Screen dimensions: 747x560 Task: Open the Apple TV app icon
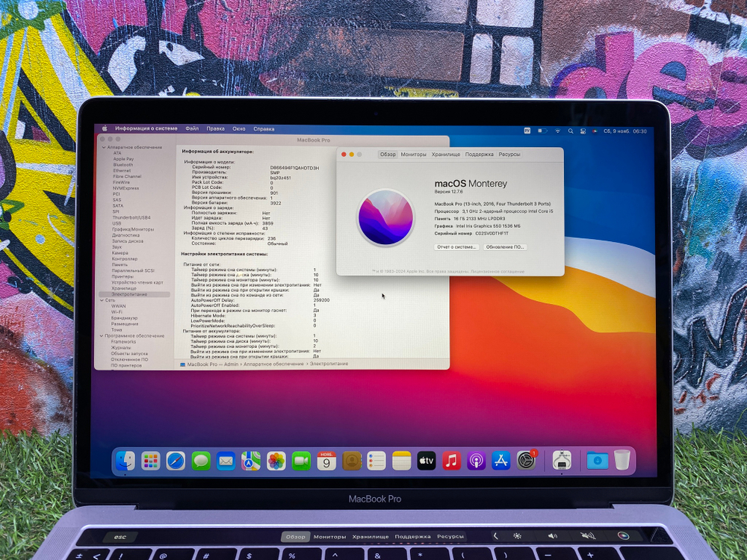coord(426,461)
